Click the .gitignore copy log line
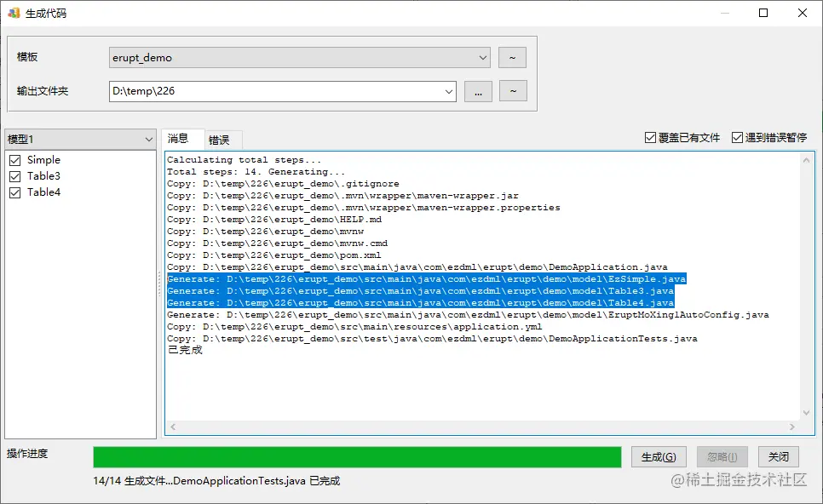Image resolution: width=823 pixels, height=504 pixels. (x=283, y=184)
